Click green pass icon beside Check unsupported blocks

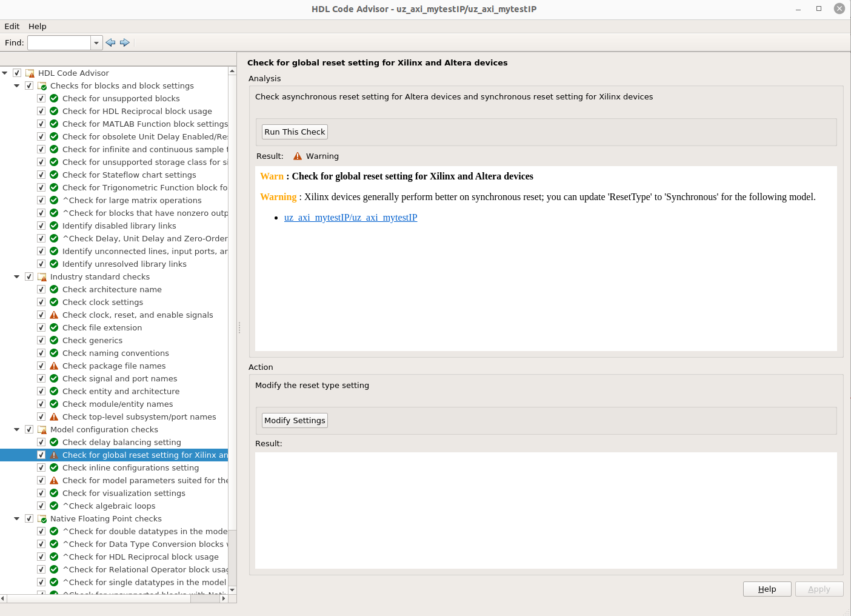(x=54, y=99)
